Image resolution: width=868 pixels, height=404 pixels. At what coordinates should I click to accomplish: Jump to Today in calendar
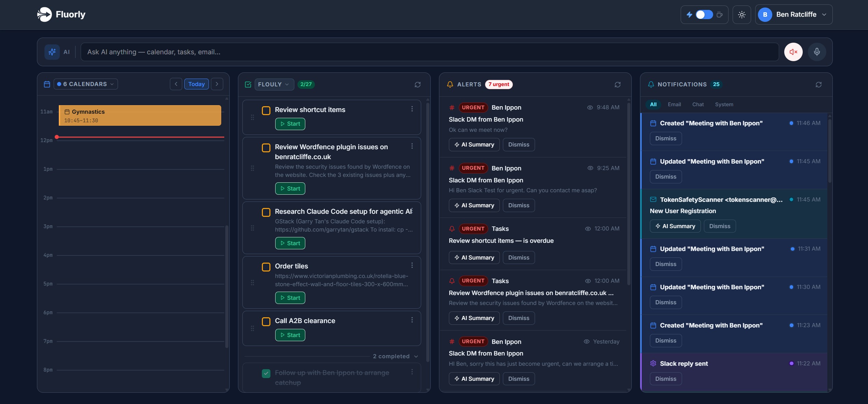(x=196, y=84)
